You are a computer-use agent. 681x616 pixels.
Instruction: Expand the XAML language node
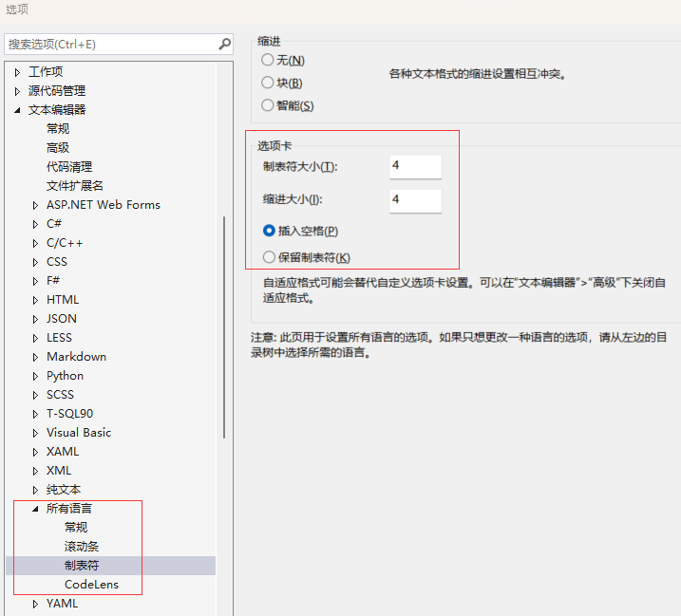(35, 452)
